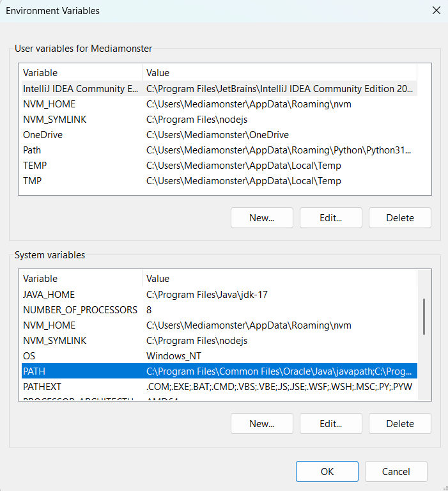
Task: Click New in the user variables section
Action: click(262, 217)
